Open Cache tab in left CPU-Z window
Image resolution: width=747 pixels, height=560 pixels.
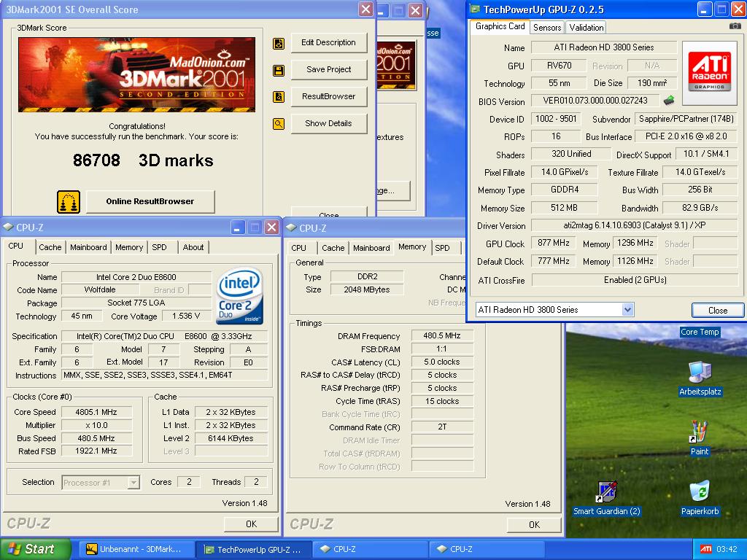click(x=50, y=247)
